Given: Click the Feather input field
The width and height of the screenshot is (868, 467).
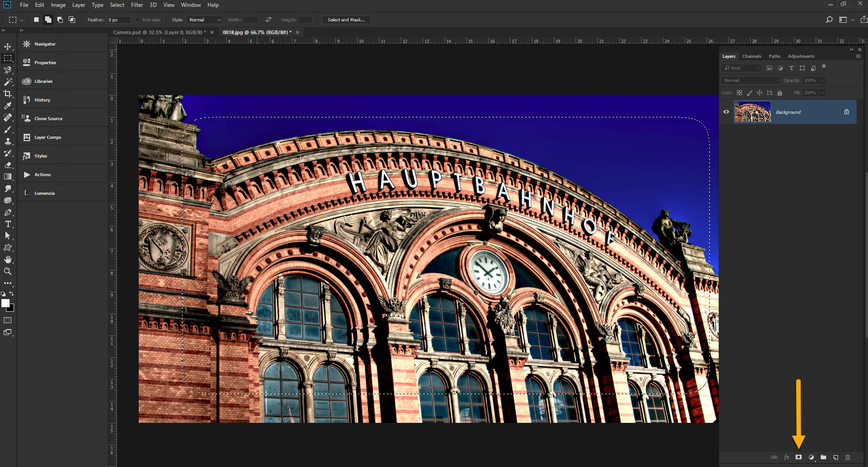Looking at the screenshot, I should coord(119,20).
